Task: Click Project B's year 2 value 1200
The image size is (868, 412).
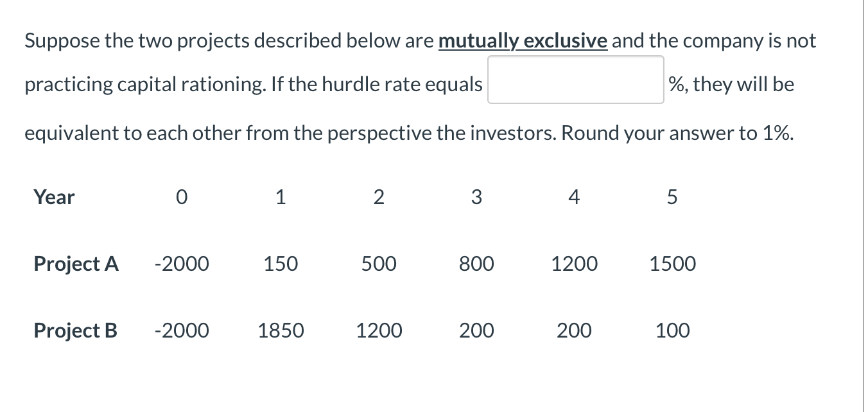Action: click(379, 330)
